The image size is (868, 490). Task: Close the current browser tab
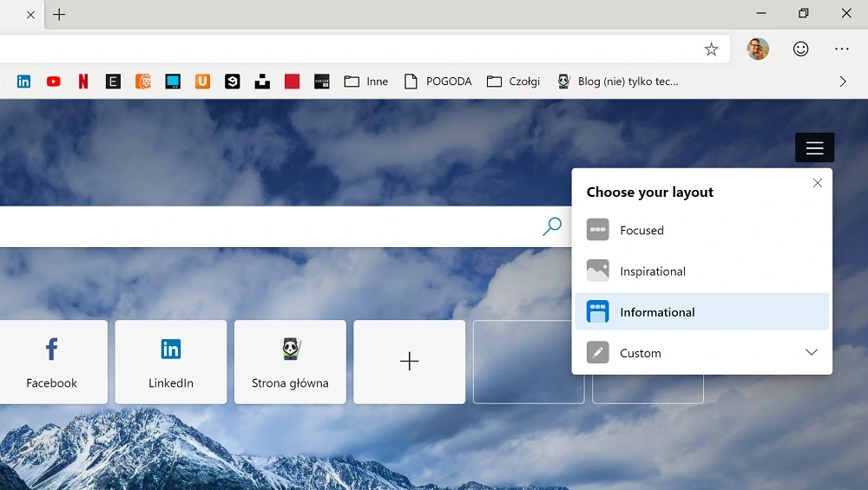point(30,15)
